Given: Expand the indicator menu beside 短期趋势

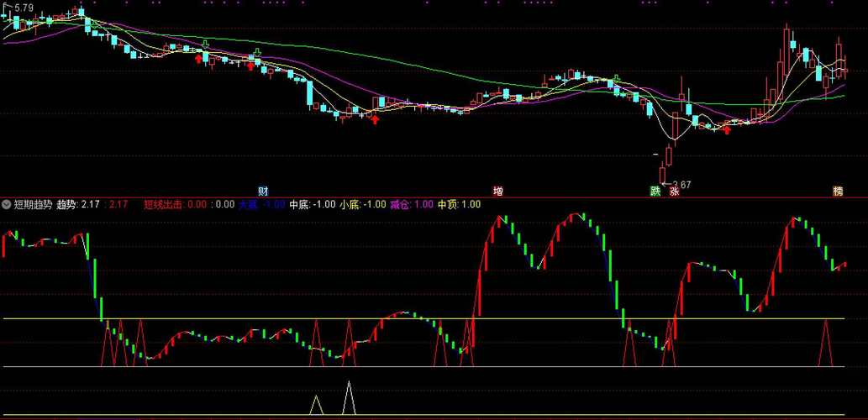Looking at the screenshot, I should click(7, 204).
